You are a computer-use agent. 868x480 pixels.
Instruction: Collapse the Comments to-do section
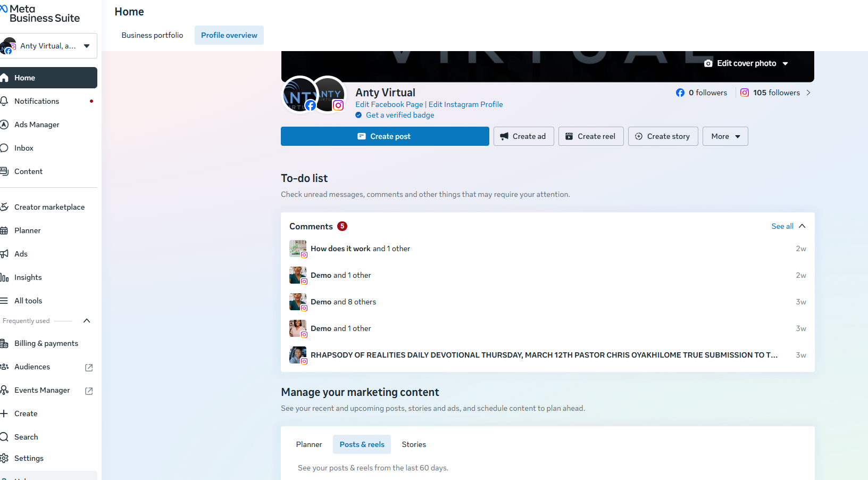click(802, 226)
